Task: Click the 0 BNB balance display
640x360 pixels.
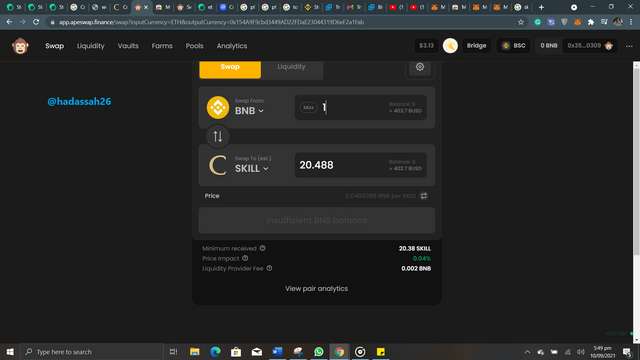Action: click(549, 46)
